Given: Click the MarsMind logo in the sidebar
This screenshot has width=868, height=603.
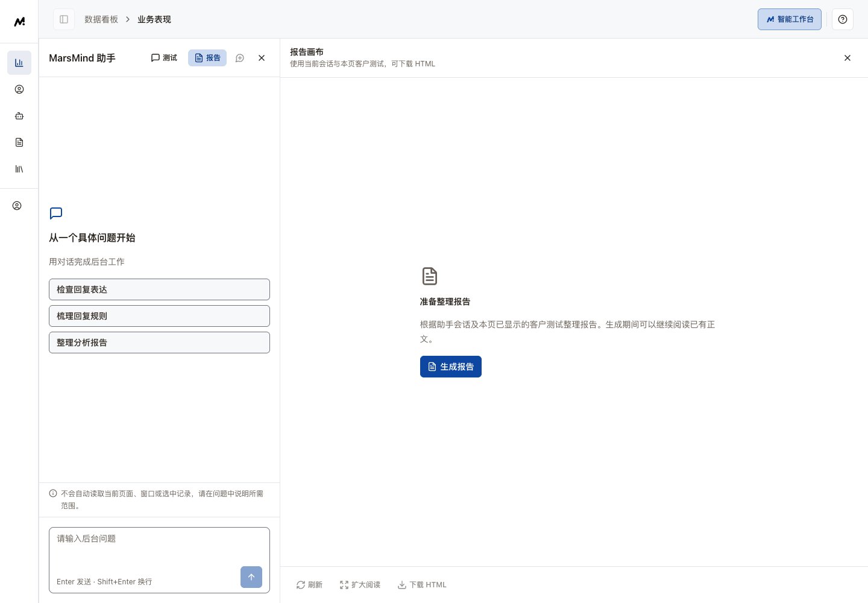Looking at the screenshot, I should coord(19,22).
